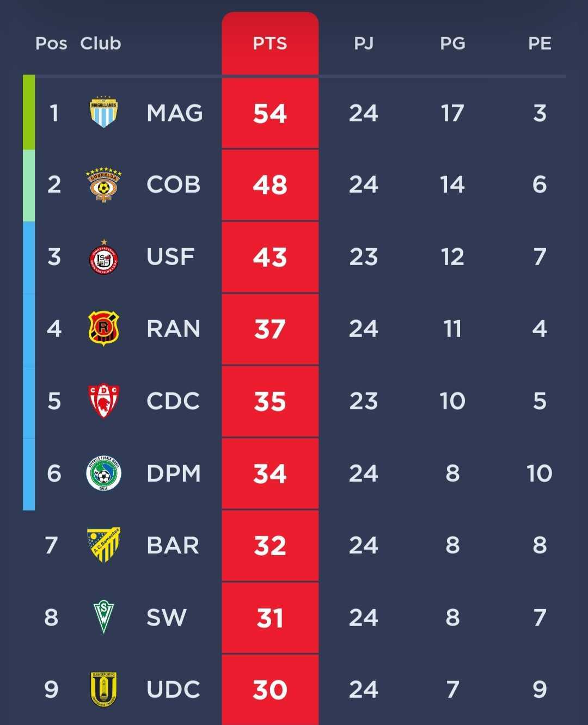Sort the table by PTS column

tap(271, 44)
